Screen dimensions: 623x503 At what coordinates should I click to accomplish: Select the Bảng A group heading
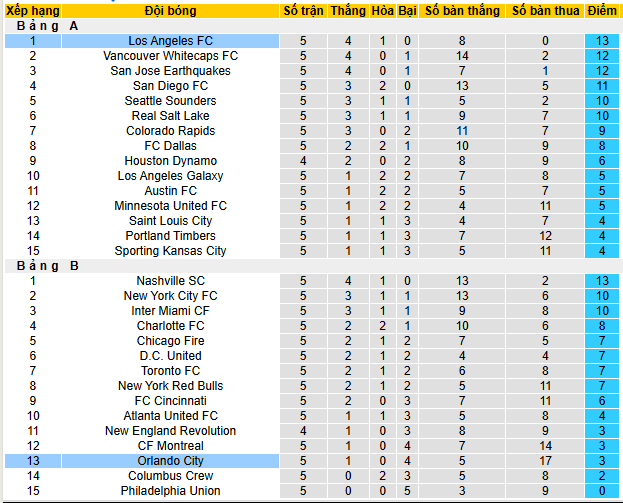pyautogui.click(x=48, y=26)
